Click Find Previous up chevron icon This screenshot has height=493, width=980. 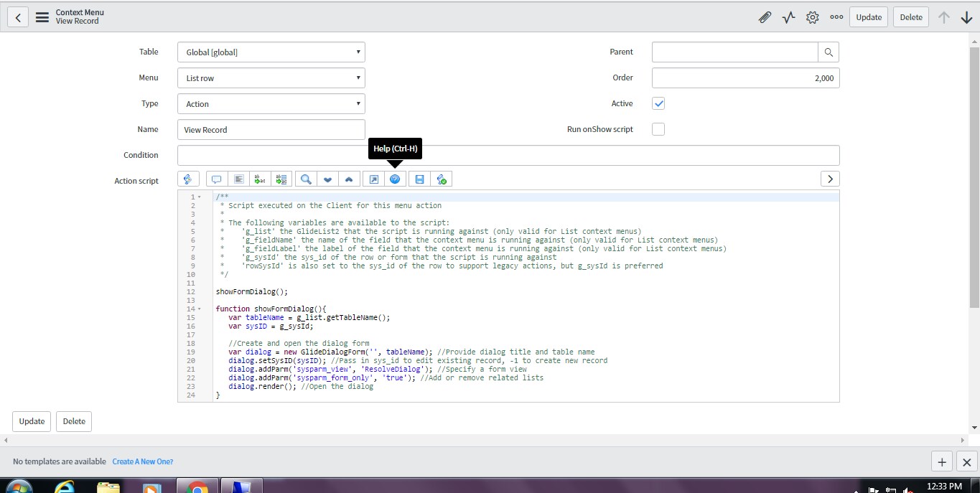pos(348,179)
